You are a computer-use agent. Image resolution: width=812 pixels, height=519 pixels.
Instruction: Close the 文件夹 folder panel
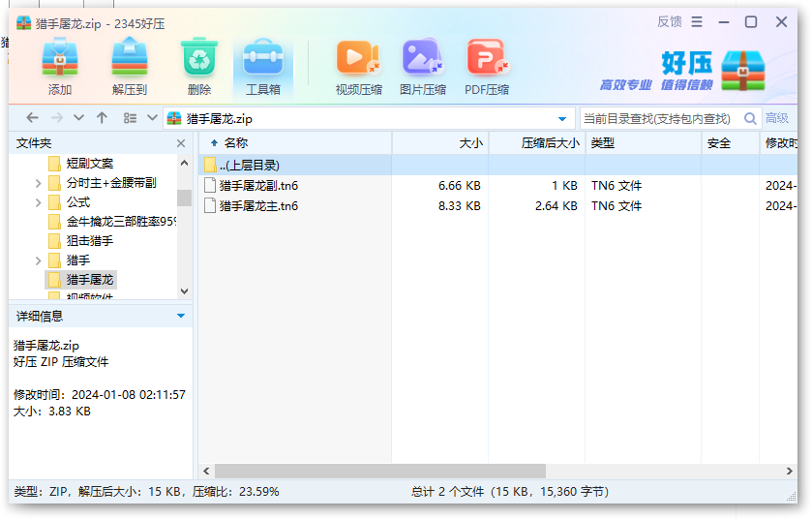tap(181, 143)
